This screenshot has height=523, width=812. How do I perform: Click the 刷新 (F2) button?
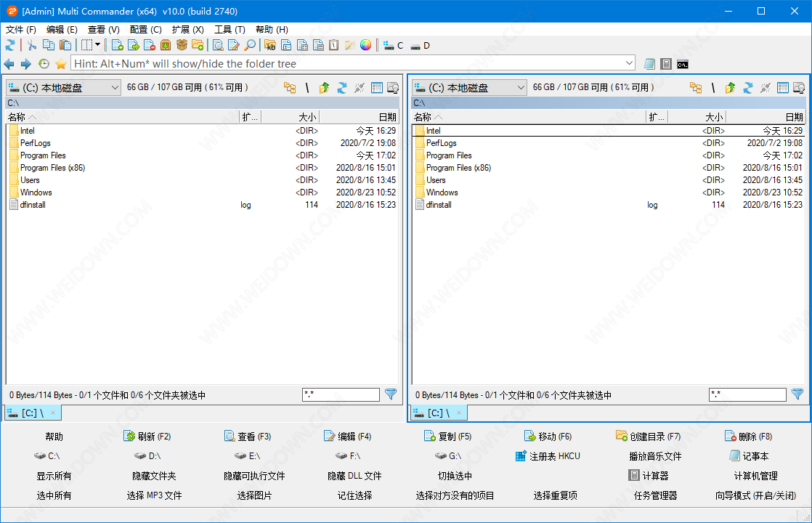[147, 437]
